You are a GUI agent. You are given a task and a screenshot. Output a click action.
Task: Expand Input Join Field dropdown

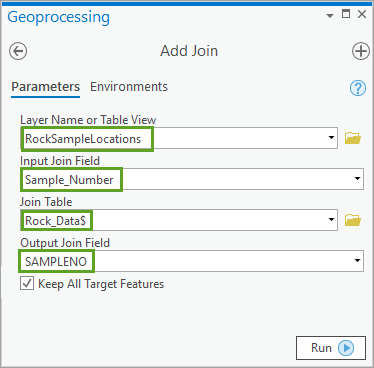[x=357, y=178]
